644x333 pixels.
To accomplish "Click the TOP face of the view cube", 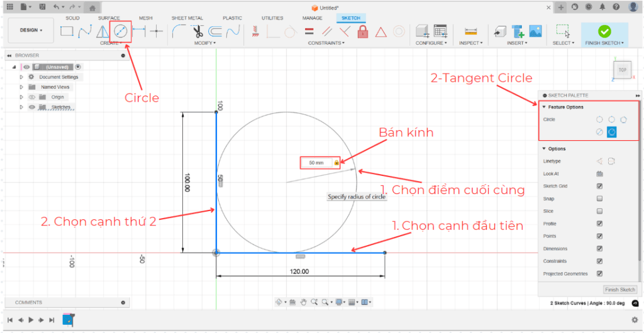I will 622,70.
